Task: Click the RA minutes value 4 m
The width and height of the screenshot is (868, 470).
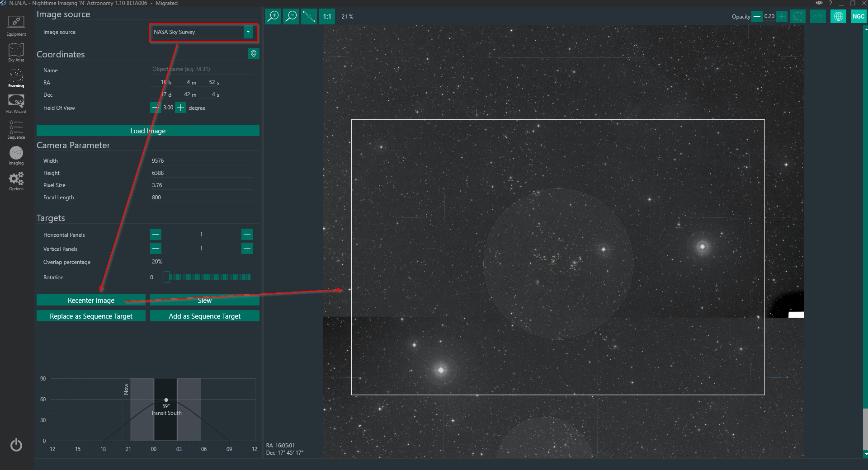Action: tap(191, 82)
